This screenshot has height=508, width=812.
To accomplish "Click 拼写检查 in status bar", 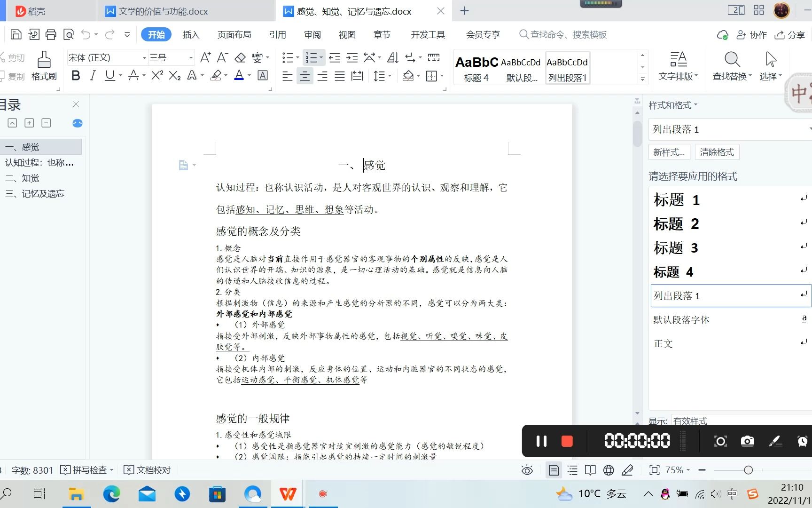I will [87, 470].
